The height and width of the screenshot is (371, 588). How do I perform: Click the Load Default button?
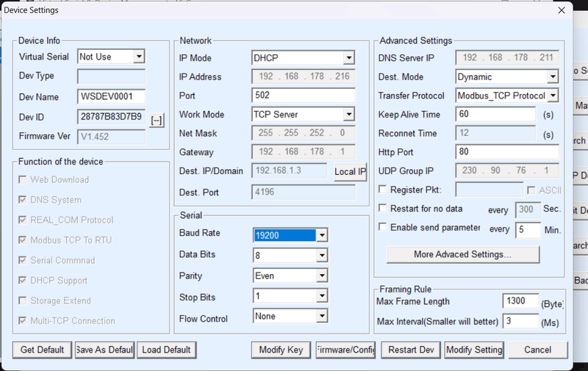click(x=167, y=350)
